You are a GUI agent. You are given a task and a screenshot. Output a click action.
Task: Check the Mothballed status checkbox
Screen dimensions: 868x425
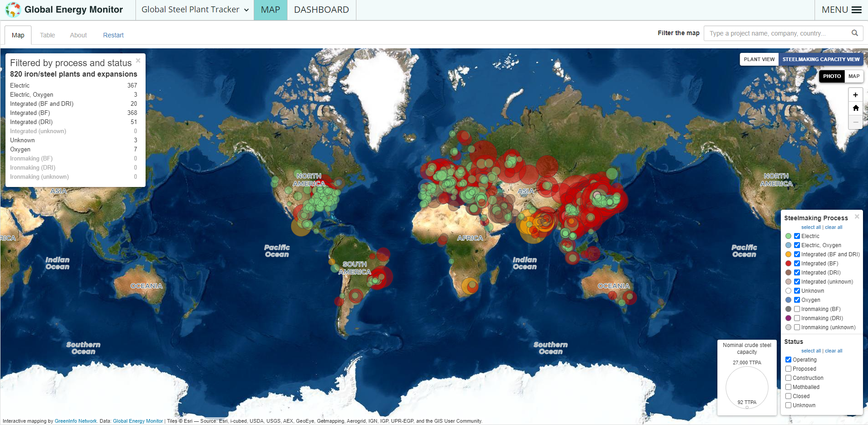point(788,387)
